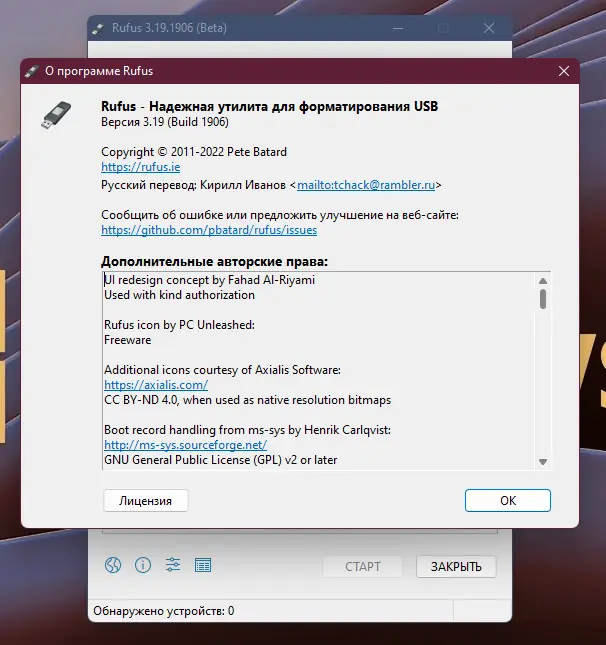The image size is (606, 645).
Task: Click the USB icon in the About dialog title bar
Action: point(31,71)
